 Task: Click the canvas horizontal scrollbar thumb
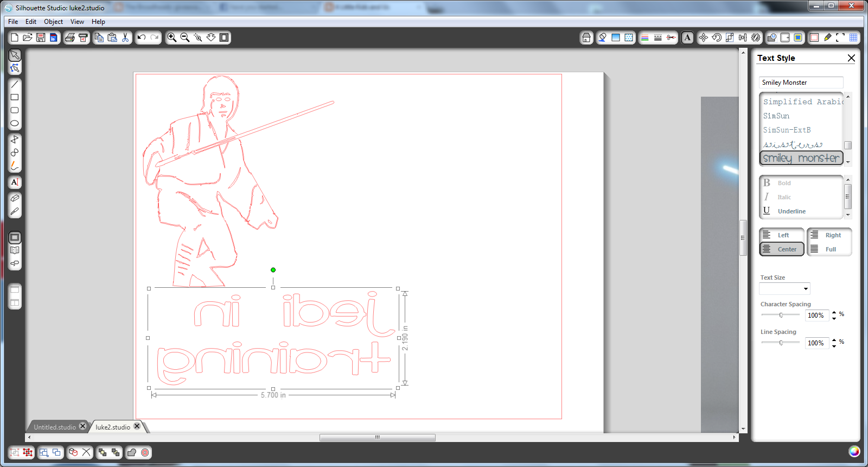[x=378, y=437]
